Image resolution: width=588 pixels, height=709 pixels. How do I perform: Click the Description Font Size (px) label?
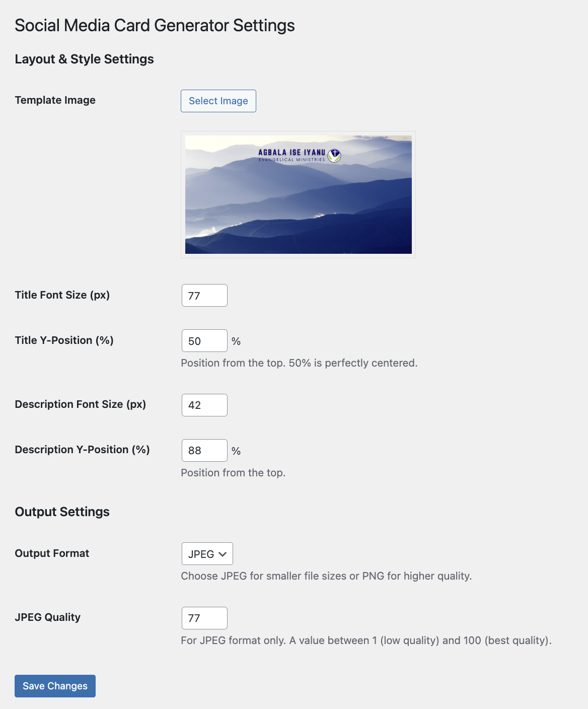tap(81, 404)
